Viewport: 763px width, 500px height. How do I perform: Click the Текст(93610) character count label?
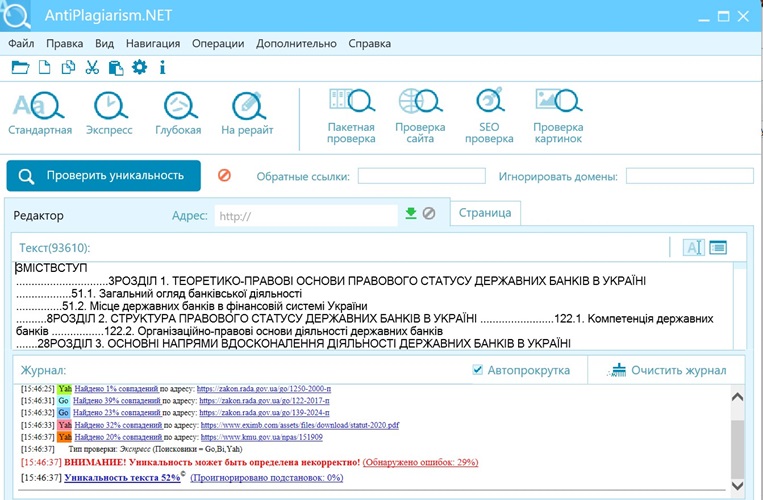click(54, 248)
